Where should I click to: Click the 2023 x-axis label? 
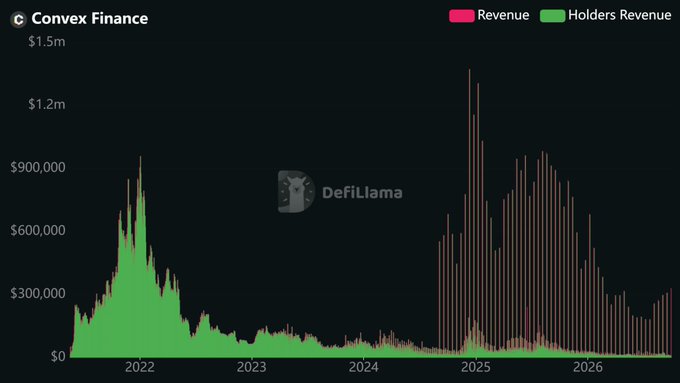pos(252,367)
